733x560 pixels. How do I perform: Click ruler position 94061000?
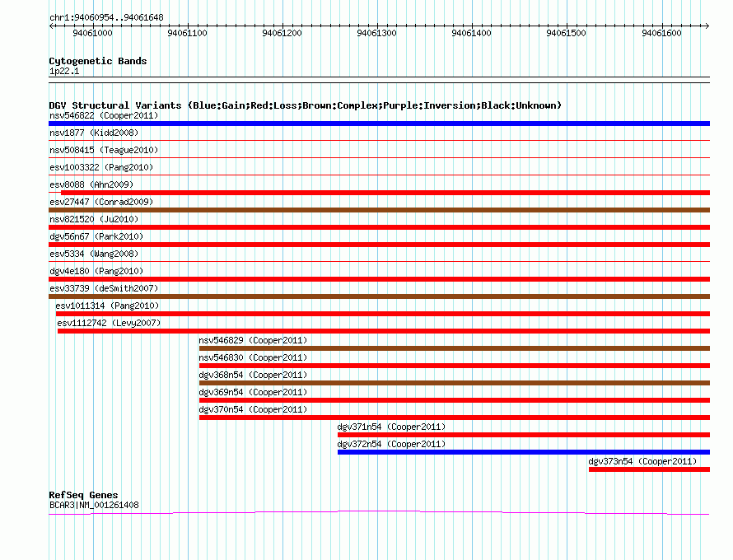coord(92,33)
